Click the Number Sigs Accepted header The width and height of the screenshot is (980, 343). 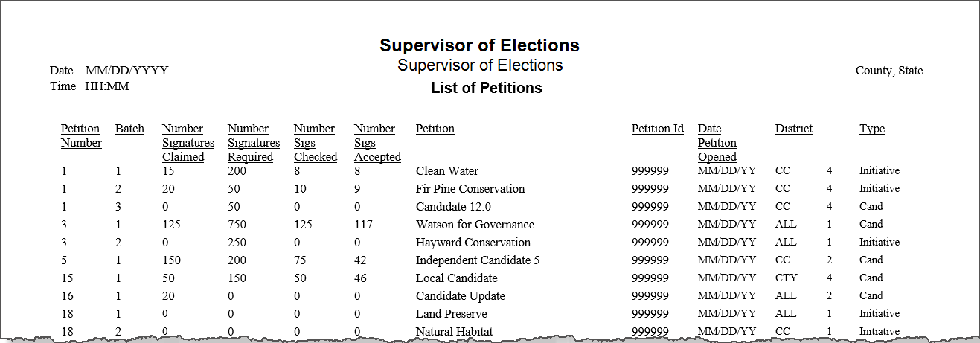pos(377,143)
